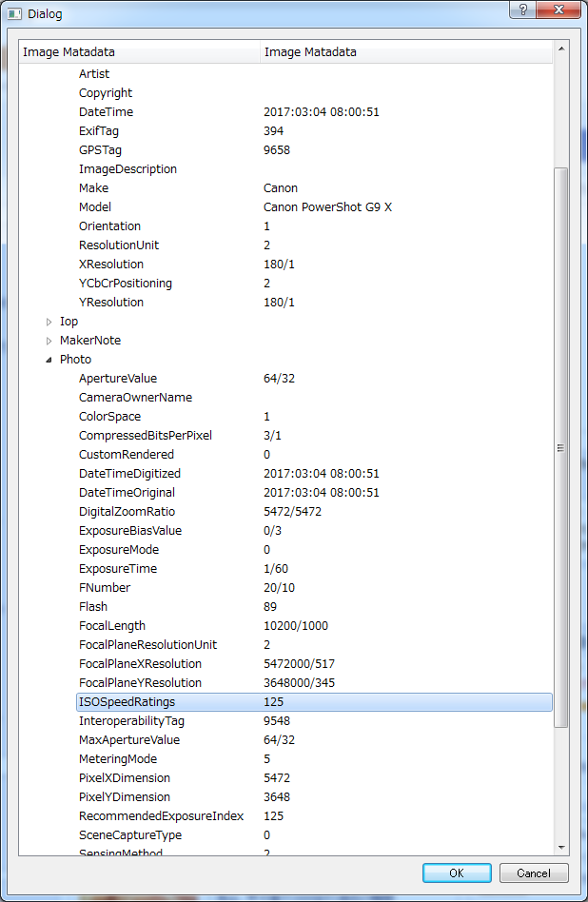Select the CompressedBitsPerPixel row
The height and width of the screenshot is (902, 588).
click(314, 435)
